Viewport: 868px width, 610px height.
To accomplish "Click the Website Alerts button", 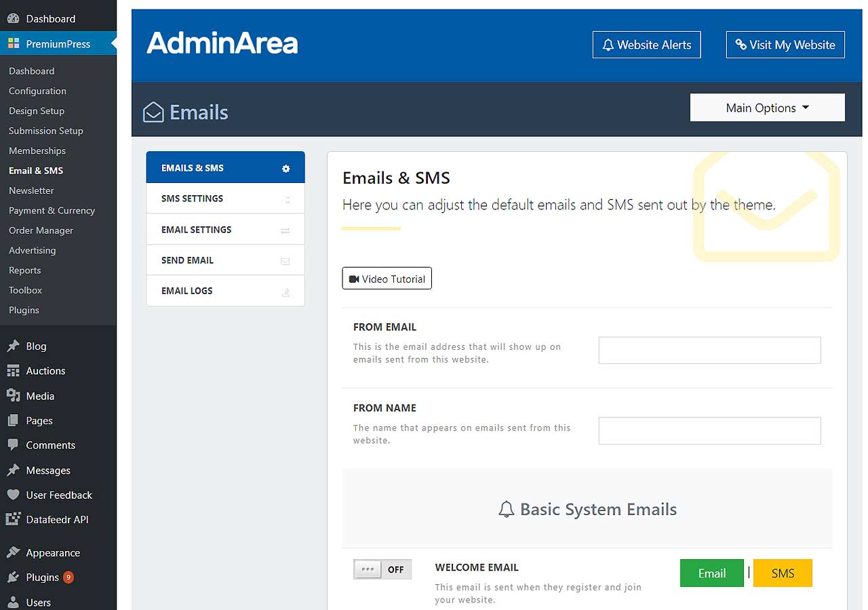I will pyautogui.click(x=646, y=45).
